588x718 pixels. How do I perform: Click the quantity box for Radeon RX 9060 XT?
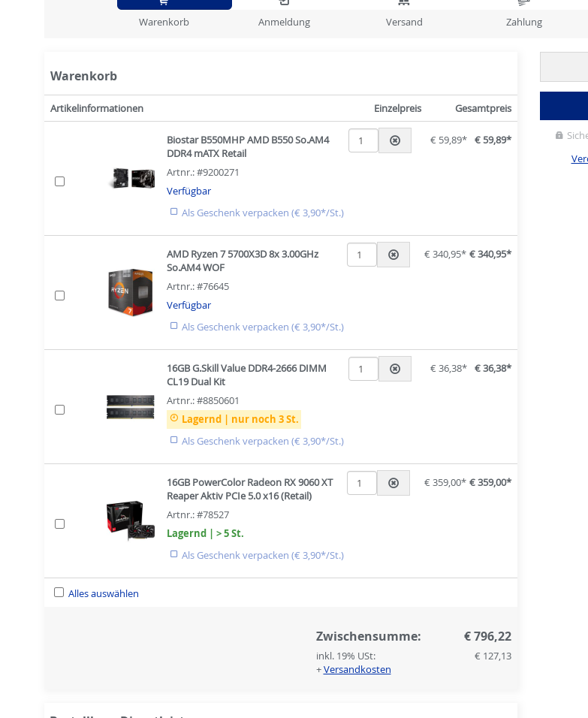(361, 483)
